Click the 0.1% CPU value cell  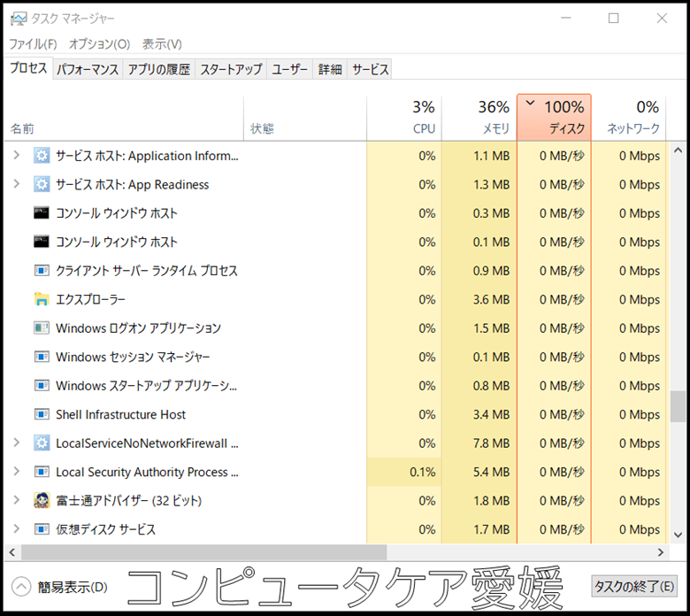coord(404,472)
